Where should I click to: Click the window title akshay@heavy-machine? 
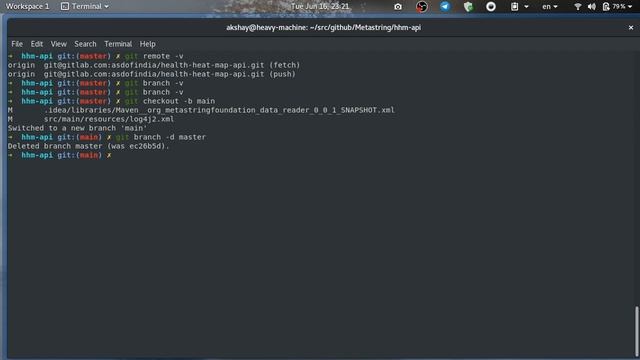pyautogui.click(x=323, y=28)
